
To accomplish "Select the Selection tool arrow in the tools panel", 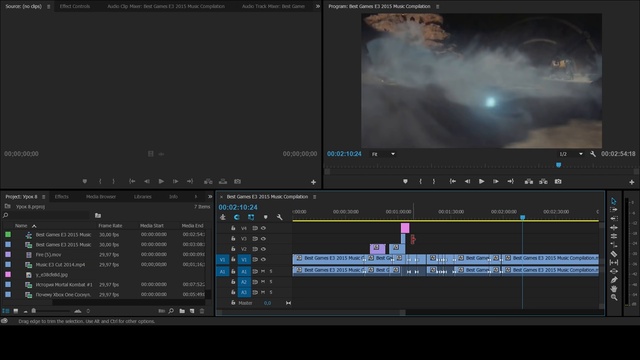I will point(614,201).
